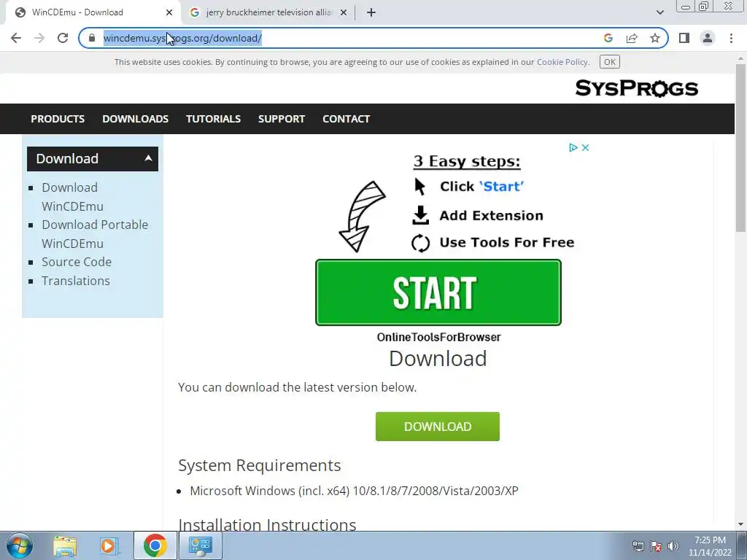Click the Translations sidebar link
Viewport: 747px width, 560px height.
tap(76, 281)
